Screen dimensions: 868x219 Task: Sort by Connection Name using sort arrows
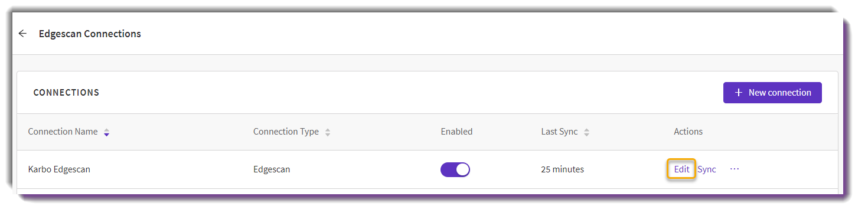[106, 132]
